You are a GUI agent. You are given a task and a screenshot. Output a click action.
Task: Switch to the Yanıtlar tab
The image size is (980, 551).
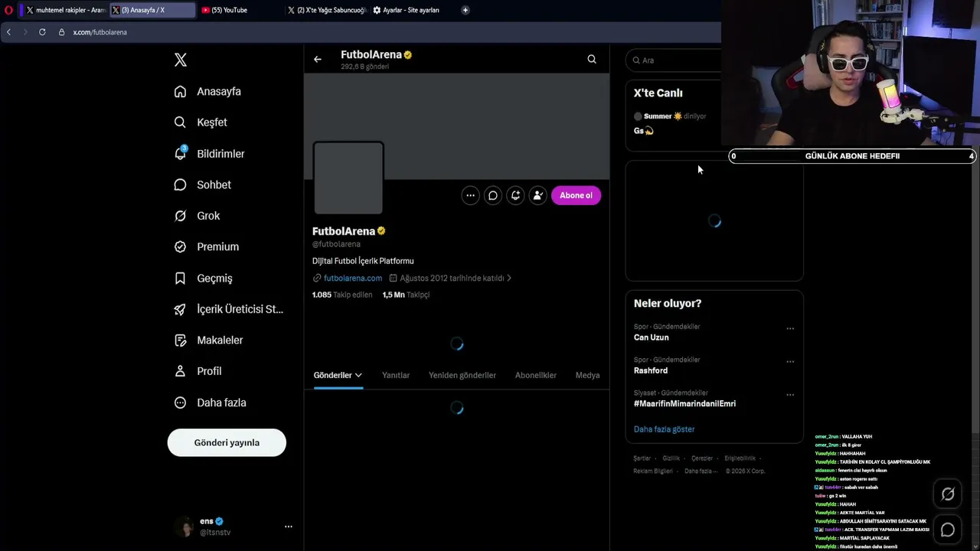pos(396,375)
